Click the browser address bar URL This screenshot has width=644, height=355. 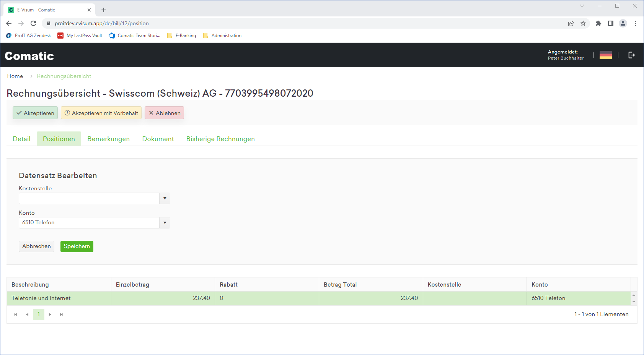point(102,23)
